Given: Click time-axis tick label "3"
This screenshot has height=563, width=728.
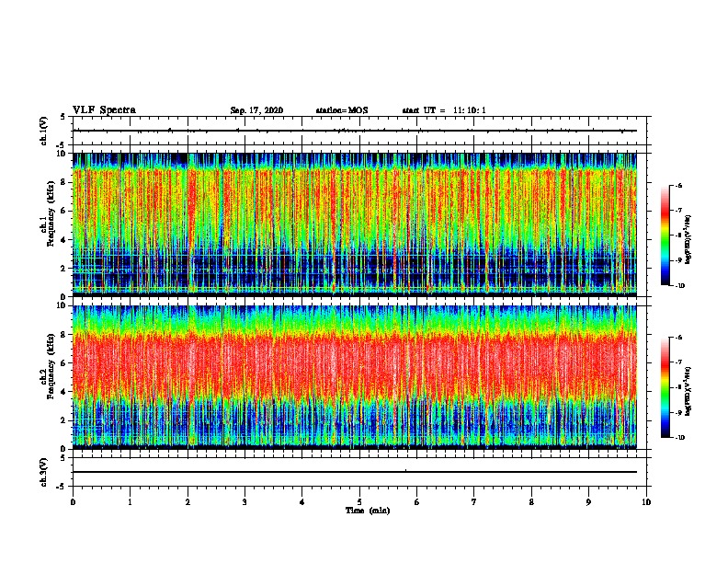Looking at the screenshot, I should click(x=245, y=502).
